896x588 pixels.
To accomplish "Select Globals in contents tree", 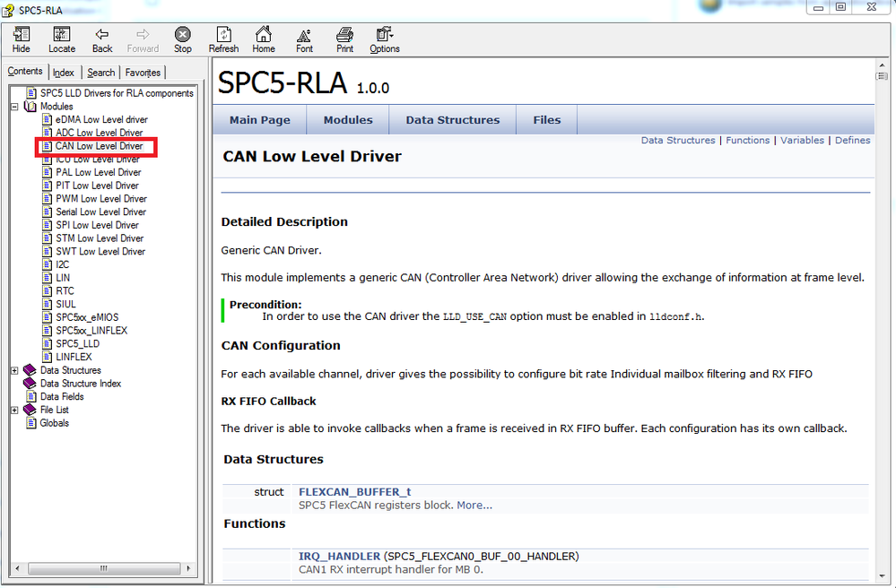I will (x=55, y=423).
